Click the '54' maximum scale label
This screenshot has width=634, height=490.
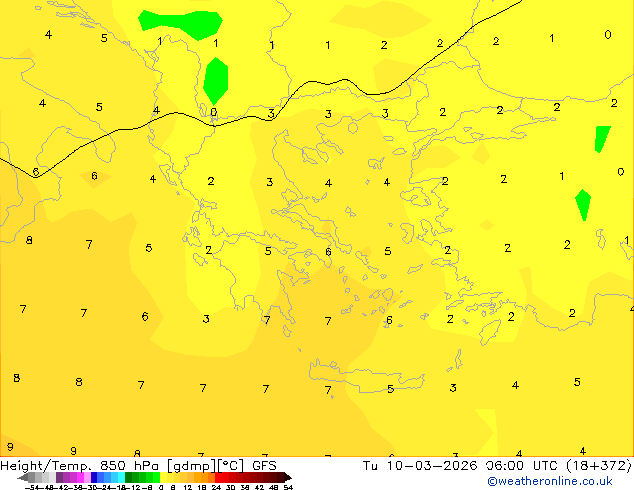[288, 487]
